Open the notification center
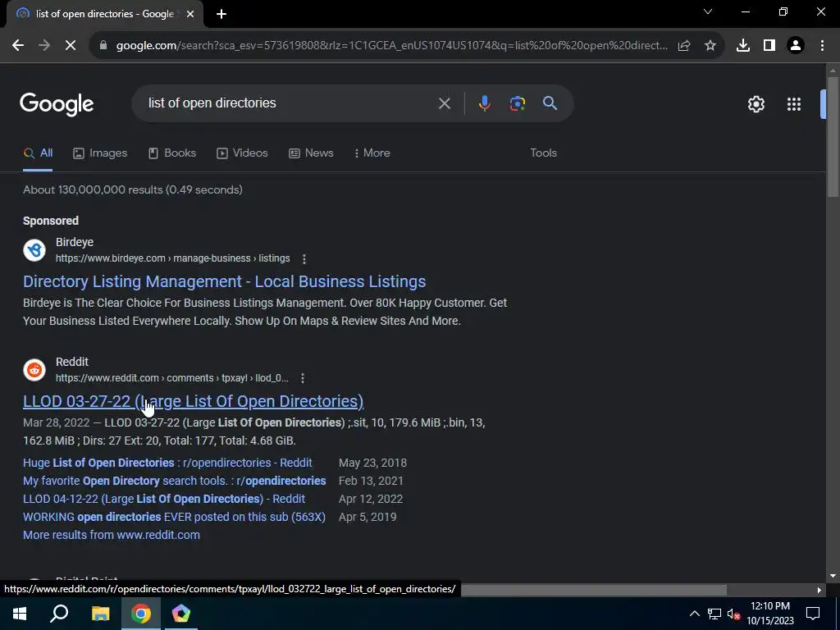 tap(813, 614)
